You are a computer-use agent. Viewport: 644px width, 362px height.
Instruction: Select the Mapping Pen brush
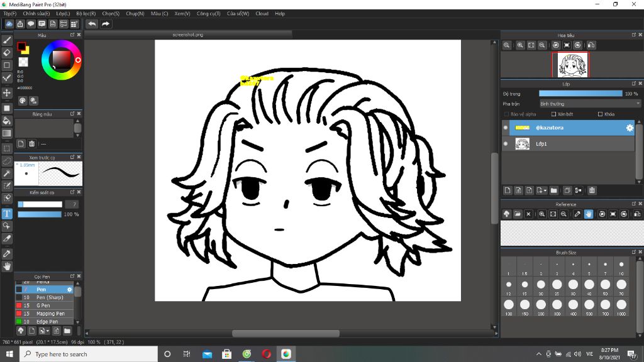[x=45, y=314]
